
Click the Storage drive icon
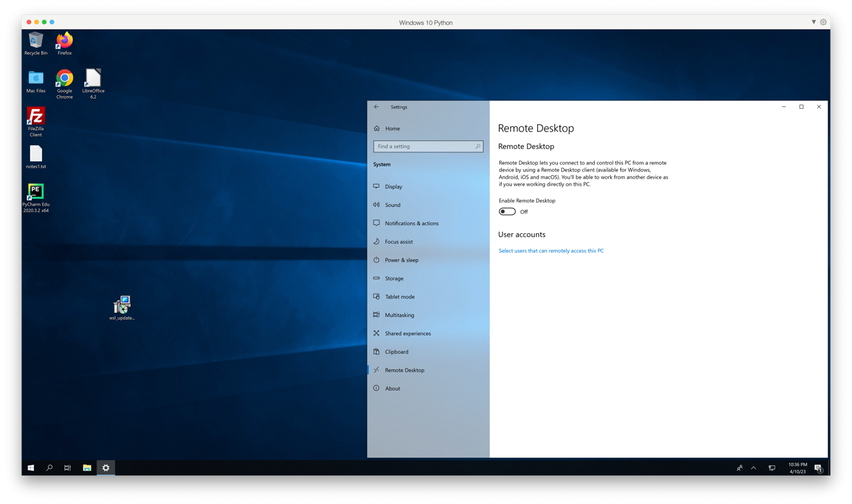click(x=377, y=278)
